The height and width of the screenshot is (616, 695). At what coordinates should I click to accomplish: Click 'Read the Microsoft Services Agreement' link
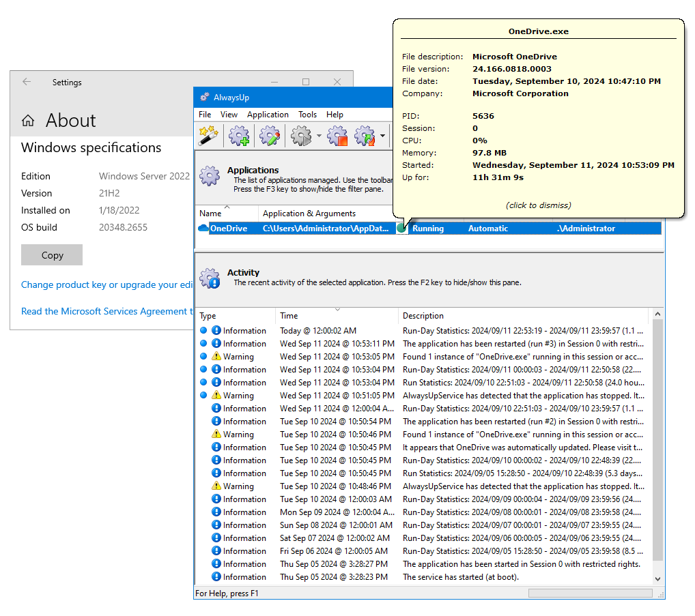[107, 311]
